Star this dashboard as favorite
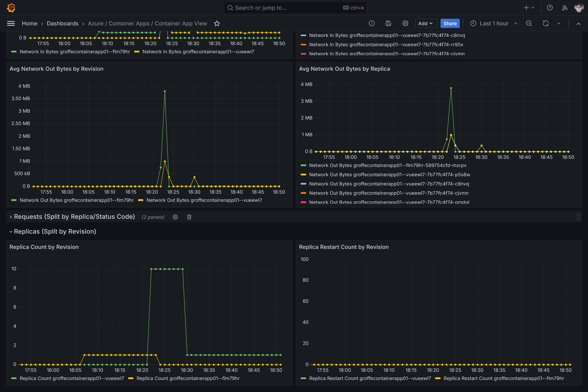Viewport: 588px width, 392px height. tap(217, 23)
